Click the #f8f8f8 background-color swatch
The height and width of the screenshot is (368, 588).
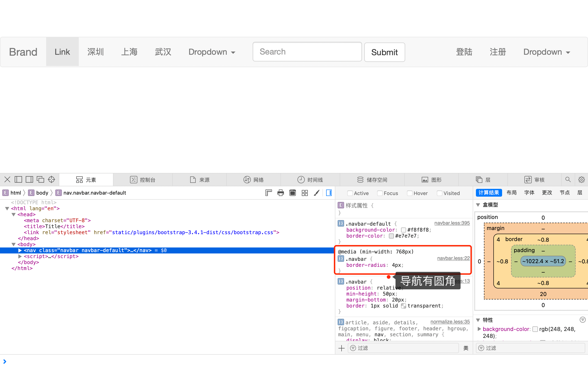[x=403, y=230]
